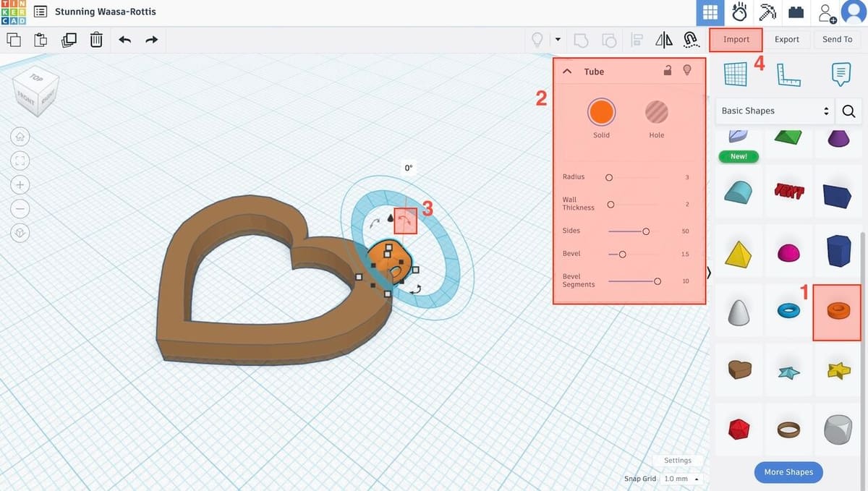Copy the selected shape
The width and height of the screenshot is (868, 491).
pyautogui.click(x=14, y=40)
